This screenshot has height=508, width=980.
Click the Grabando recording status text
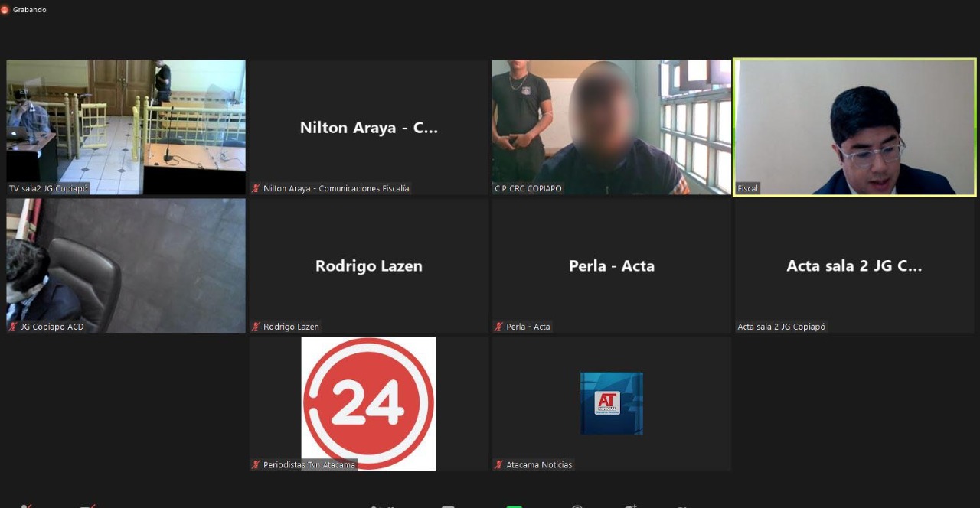pos(30,10)
